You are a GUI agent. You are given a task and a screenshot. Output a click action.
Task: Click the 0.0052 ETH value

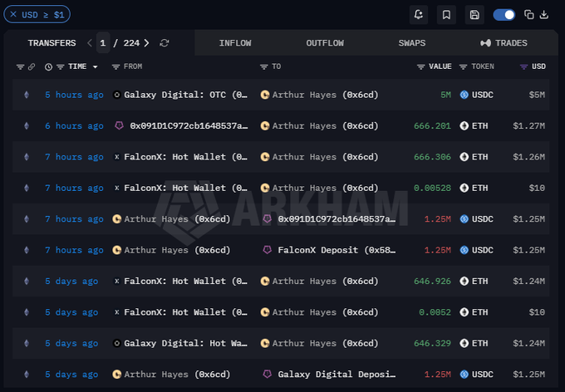[x=435, y=312]
